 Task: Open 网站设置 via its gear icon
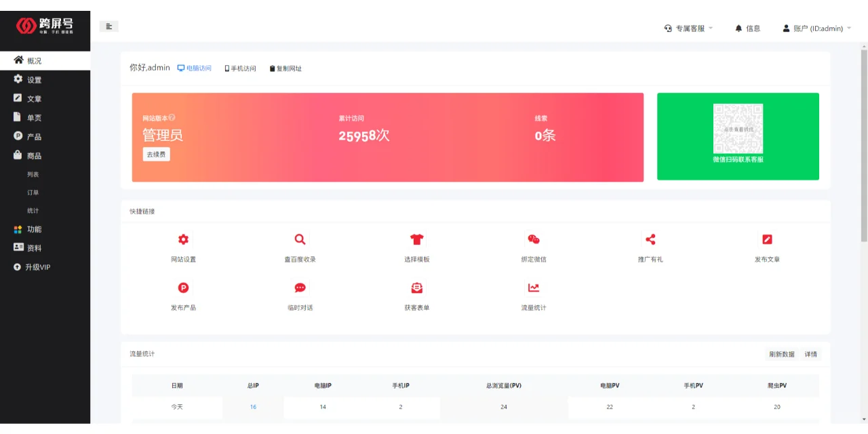[x=183, y=239]
